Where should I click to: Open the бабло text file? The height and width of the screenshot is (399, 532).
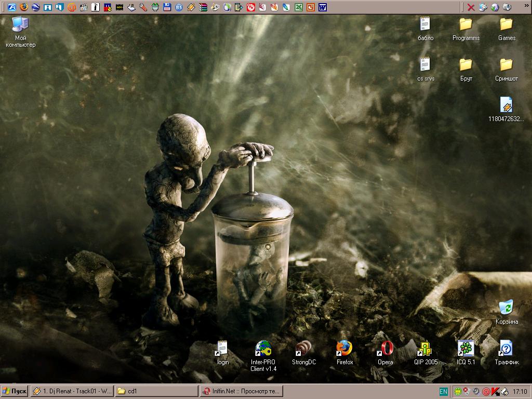(x=425, y=29)
